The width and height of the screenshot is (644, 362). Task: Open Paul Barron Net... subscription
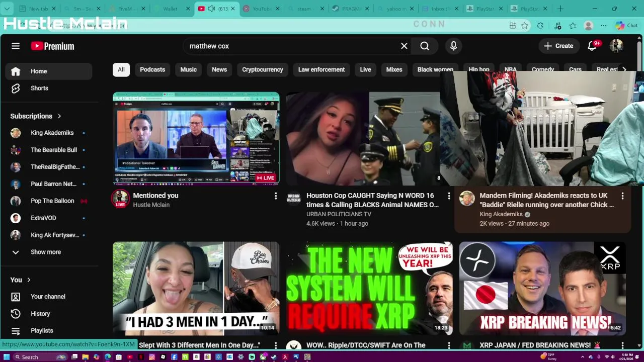click(49, 184)
